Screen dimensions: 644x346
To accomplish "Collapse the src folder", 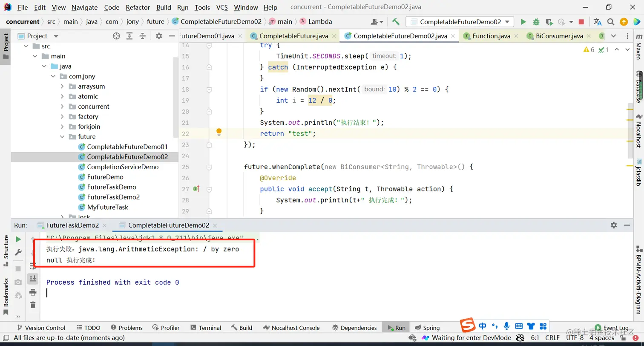I will [26, 46].
